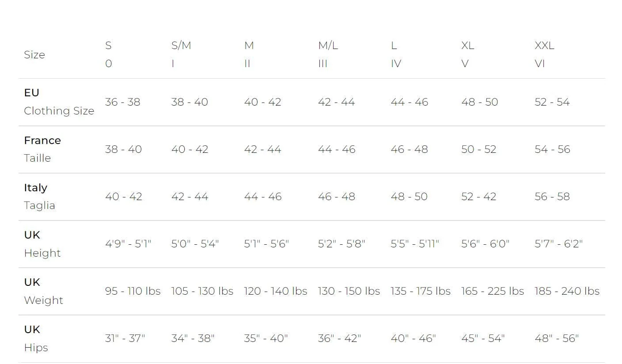Select France cell 44 - 46

point(337,149)
